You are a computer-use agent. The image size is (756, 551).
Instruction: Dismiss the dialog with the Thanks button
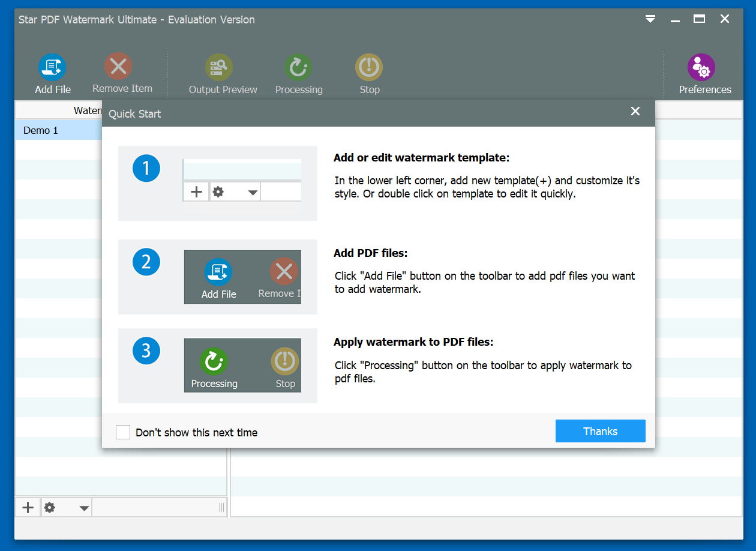600,431
